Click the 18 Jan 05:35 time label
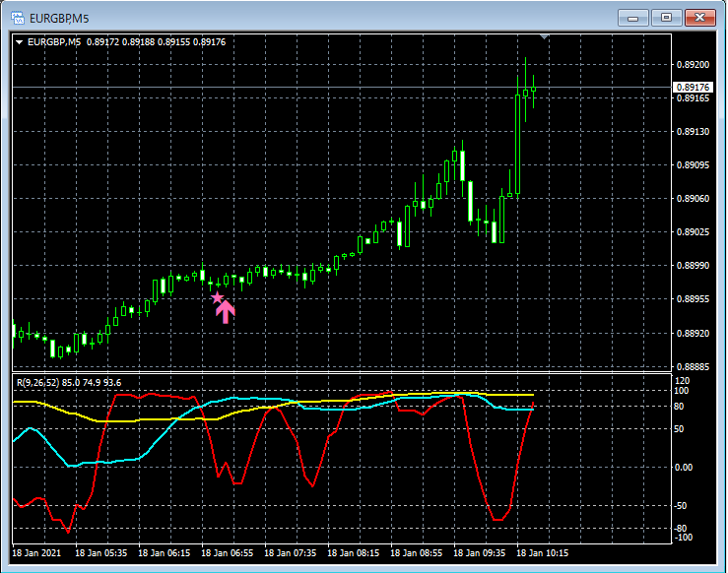 coord(101,553)
